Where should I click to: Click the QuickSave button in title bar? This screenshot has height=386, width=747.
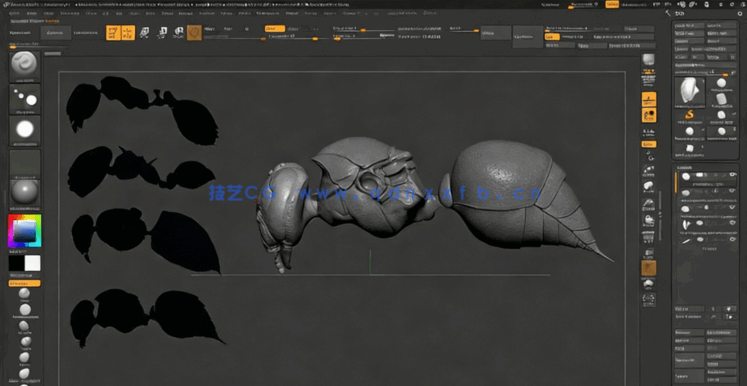click(550, 4)
